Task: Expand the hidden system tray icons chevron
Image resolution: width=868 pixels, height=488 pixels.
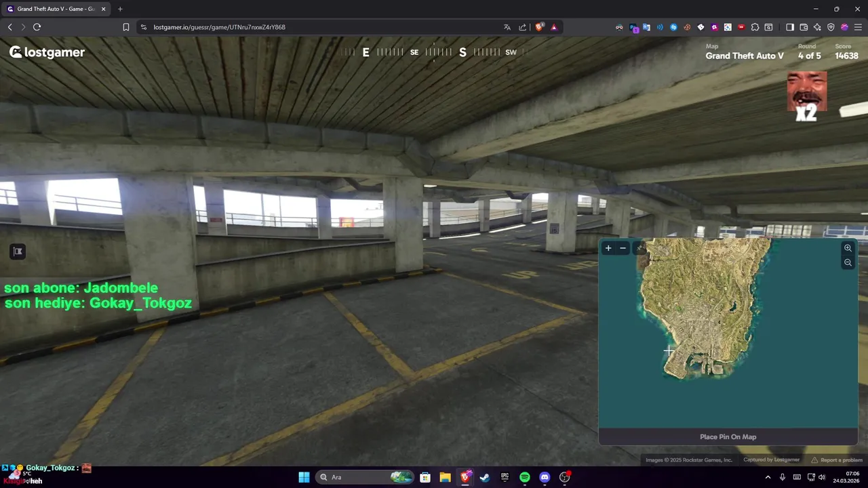Action: 768,477
